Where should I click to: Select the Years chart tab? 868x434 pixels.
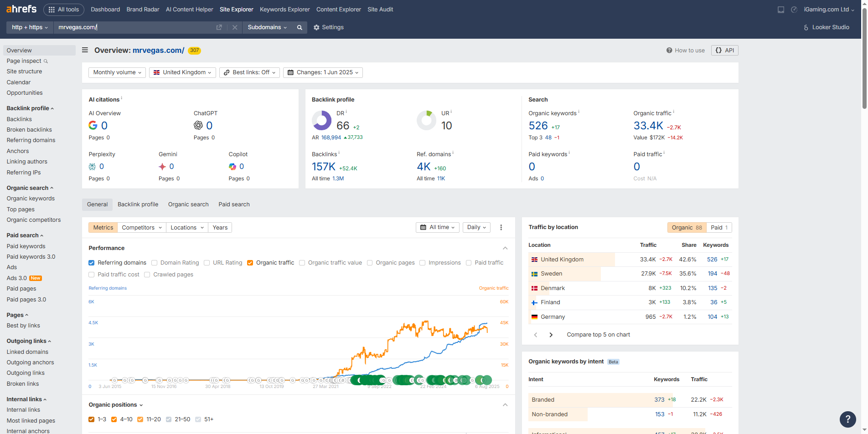[x=220, y=228]
